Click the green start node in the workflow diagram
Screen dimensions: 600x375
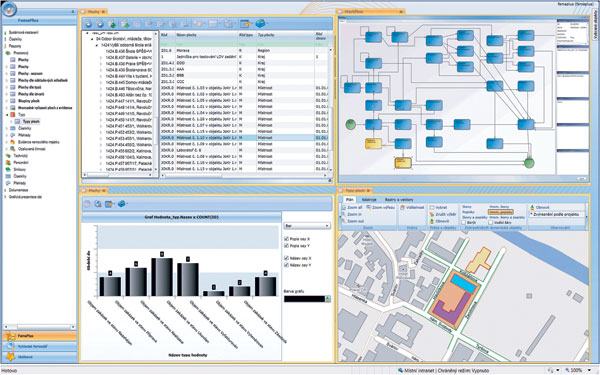[x=351, y=124]
